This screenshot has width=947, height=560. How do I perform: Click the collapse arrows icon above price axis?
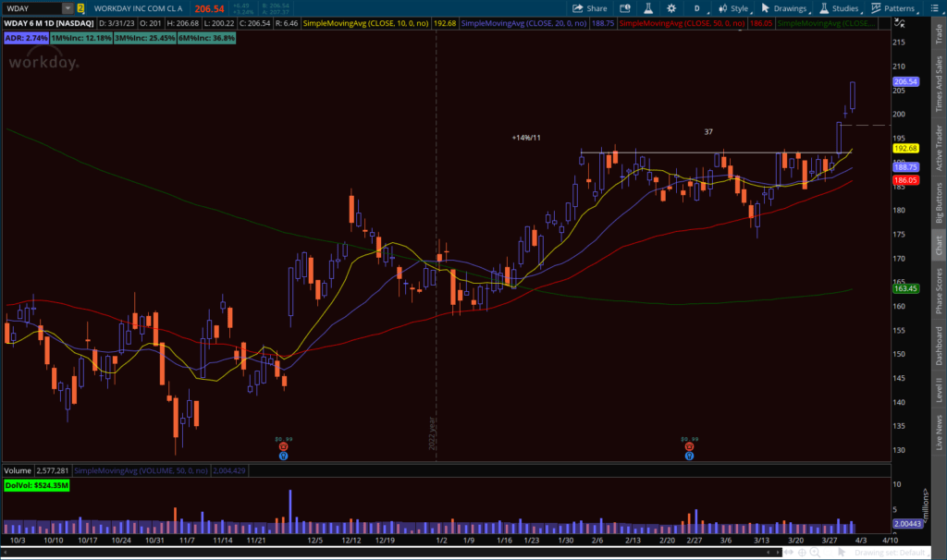tap(899, 23)
